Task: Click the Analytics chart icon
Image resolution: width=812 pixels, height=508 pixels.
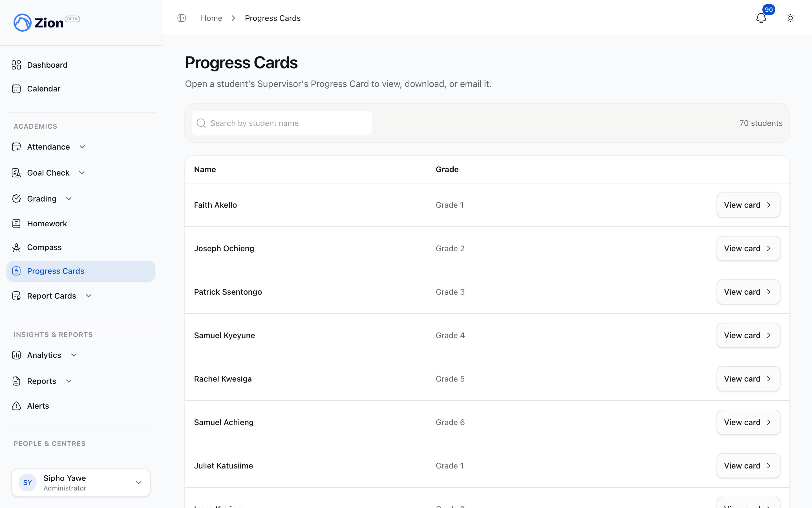Action: click(16, 355)
